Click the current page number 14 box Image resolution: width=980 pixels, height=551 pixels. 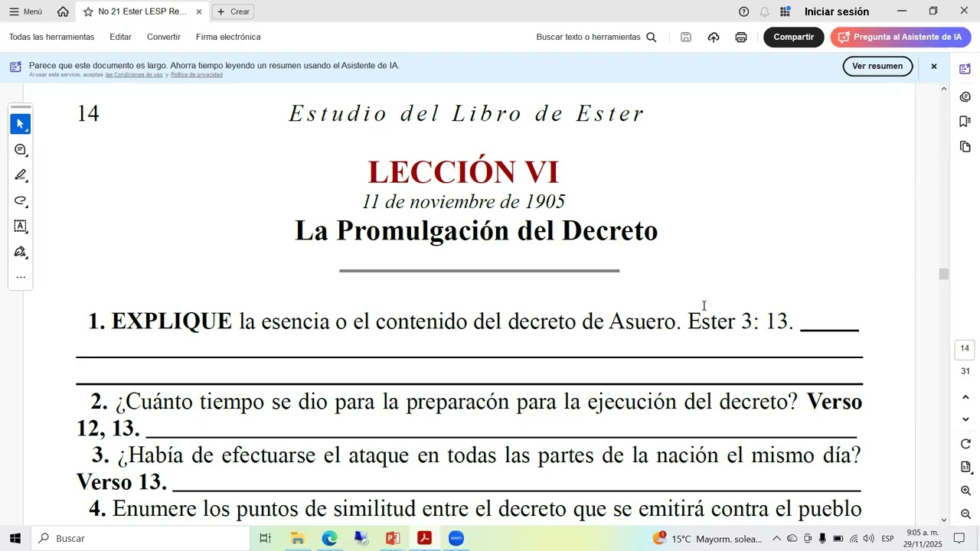pyautogui.click(x=965, y=349)
